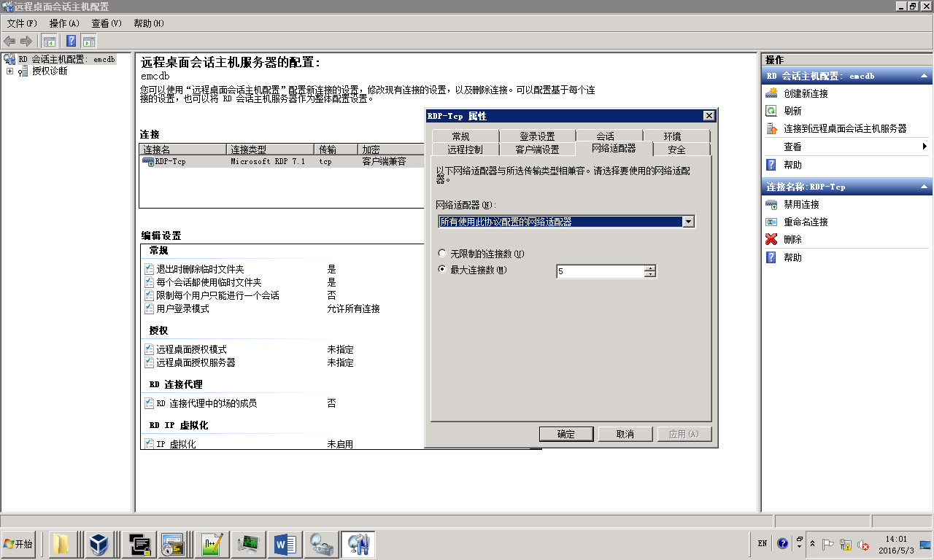Open VirtualBox from the taskbar
Image resolution: width=934 pixels, height=560 pixels.
pos(98,544)
